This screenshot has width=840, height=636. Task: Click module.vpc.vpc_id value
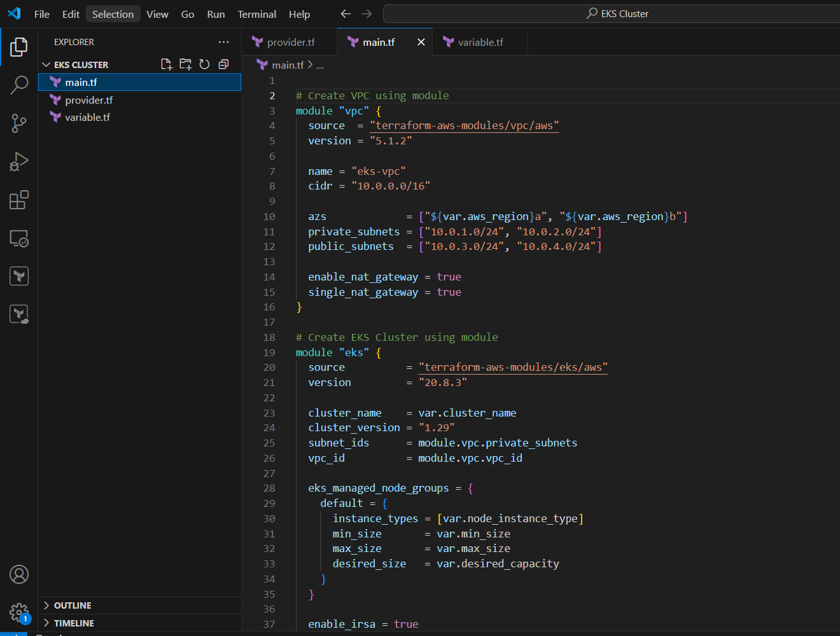click(x=470, y=458)
